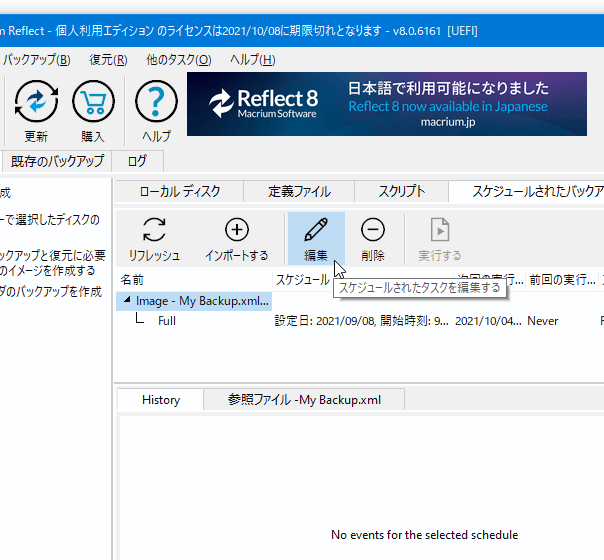The image size is (604, 560).
Task: Click the 実行する run icon
Action: tap(440, 230)
